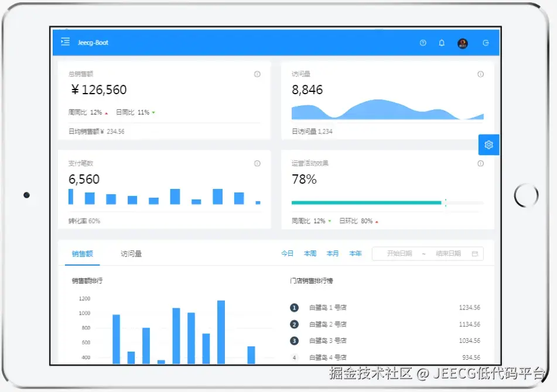The height and width of the screenshot is (392, 557).
Task: Open the blue settings gear panel
Action: (x=489, y=145)
